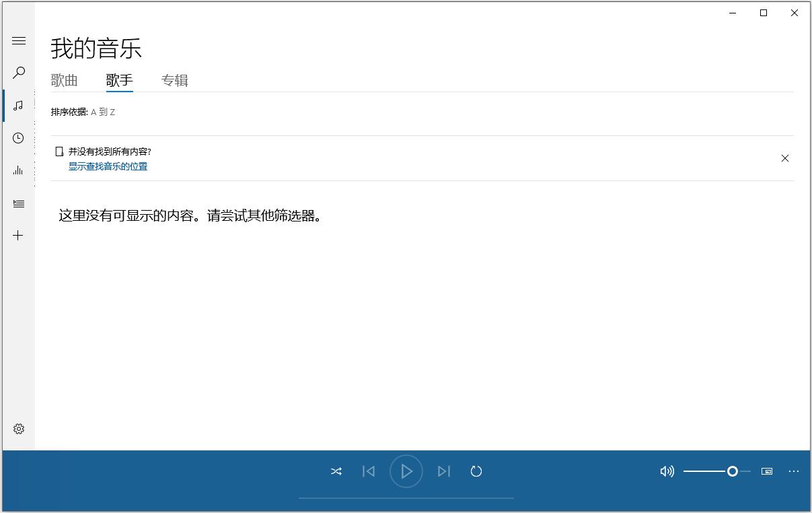Open settings gear in sidebar
Screen dimensions: 812x513
[19, 429]
